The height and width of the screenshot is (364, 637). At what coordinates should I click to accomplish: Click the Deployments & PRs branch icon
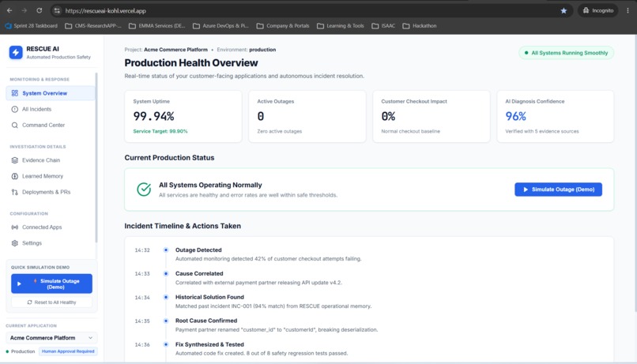point(15,192)
